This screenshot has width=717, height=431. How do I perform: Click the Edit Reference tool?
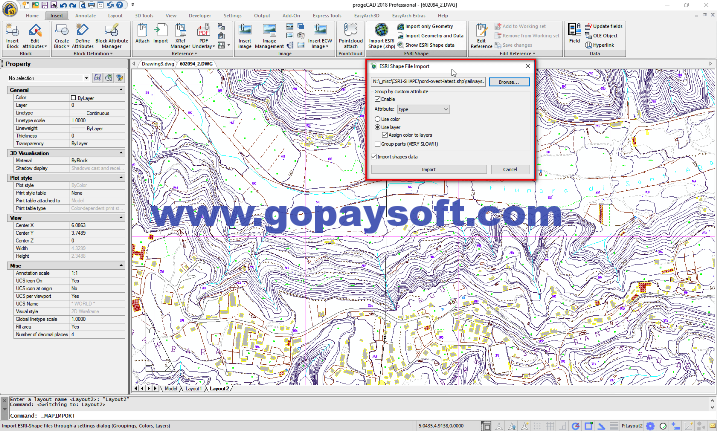click(481, 36)
